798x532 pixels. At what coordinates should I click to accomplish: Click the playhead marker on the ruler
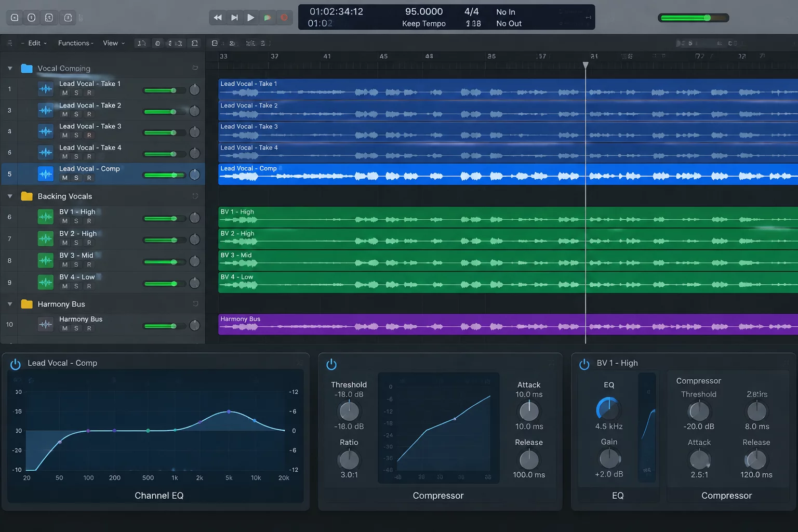(x=586, y=65)
